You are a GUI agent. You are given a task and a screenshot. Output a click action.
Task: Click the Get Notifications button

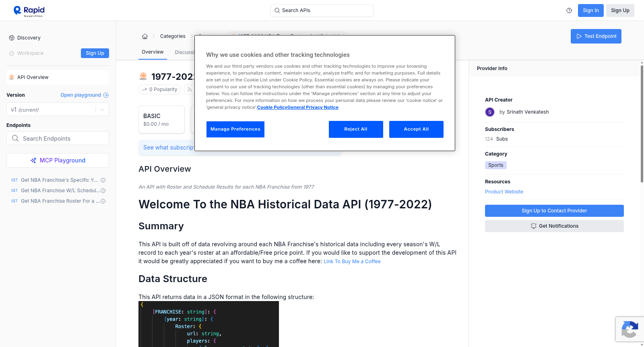pos(554,226)
